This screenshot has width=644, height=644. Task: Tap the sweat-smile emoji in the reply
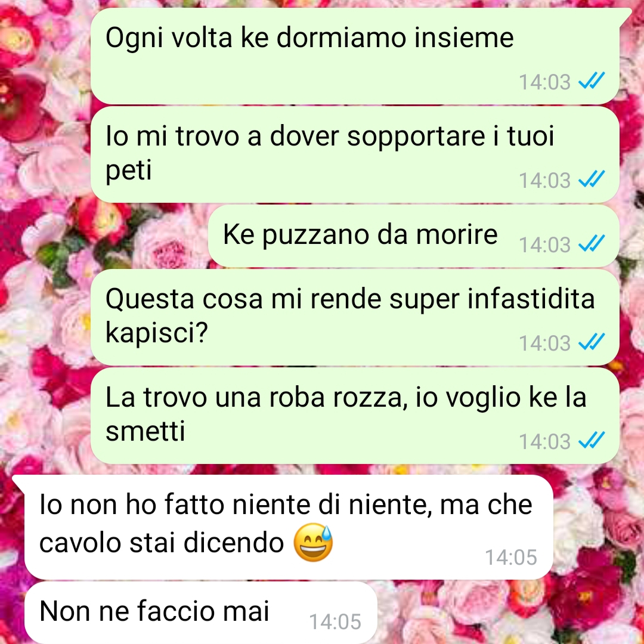(313, 542)
